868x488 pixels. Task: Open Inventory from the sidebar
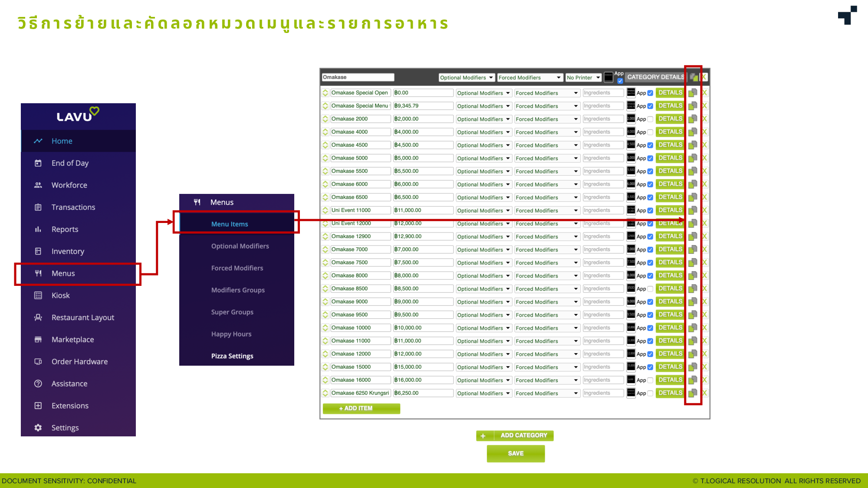68,251
